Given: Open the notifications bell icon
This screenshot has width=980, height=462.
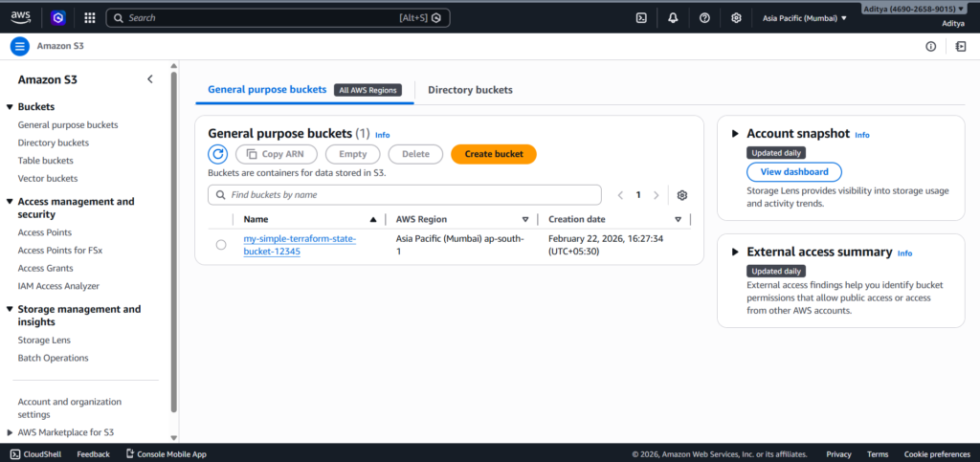Looking at the screenshot, I should (x=673, y=17).
